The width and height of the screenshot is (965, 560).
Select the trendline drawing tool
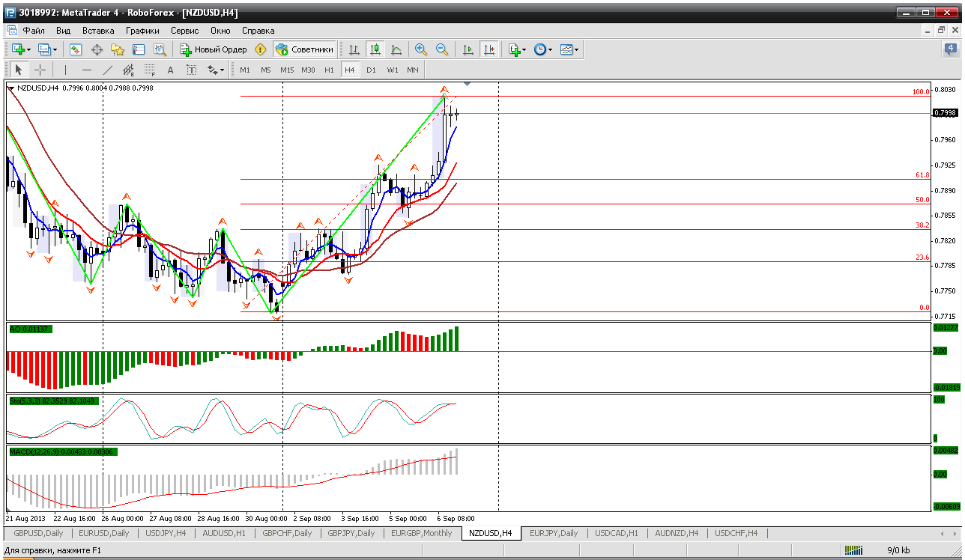(107, 70)
